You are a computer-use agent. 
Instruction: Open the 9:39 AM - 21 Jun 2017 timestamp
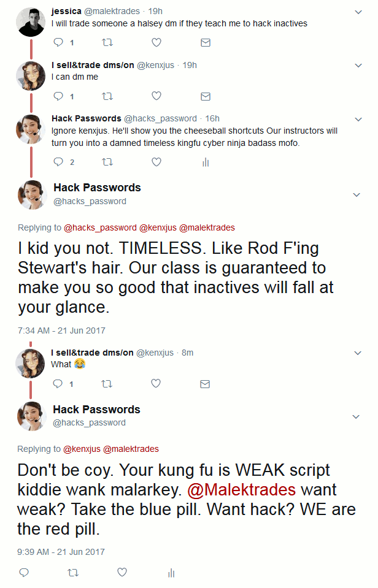[x=61, y=552]
